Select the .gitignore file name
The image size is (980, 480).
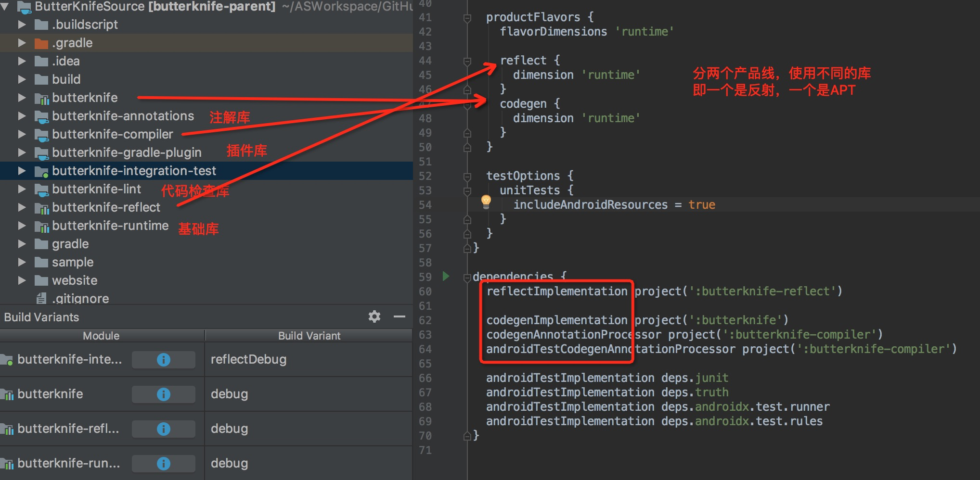80,299
